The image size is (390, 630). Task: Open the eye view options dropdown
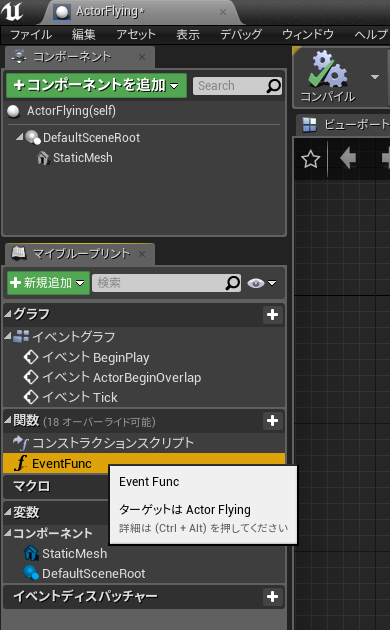(x=262, y=283)
